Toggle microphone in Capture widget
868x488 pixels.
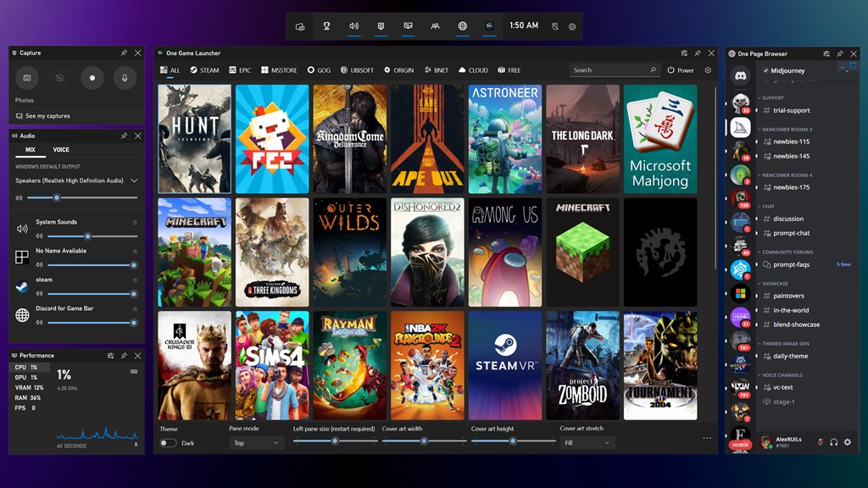(x=125, y=78)
